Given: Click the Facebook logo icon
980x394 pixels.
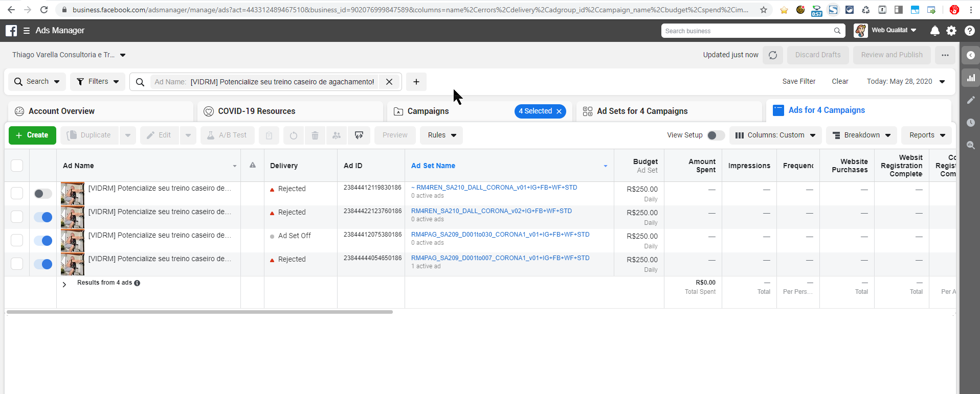Looking at the screenshot, I should [x=11, y=31].
